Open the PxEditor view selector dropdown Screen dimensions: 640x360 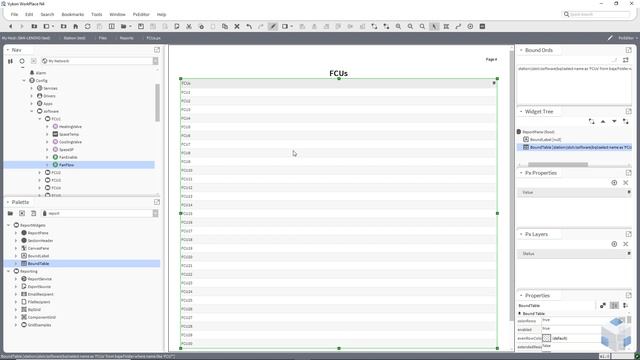click(x=628, y=38)
